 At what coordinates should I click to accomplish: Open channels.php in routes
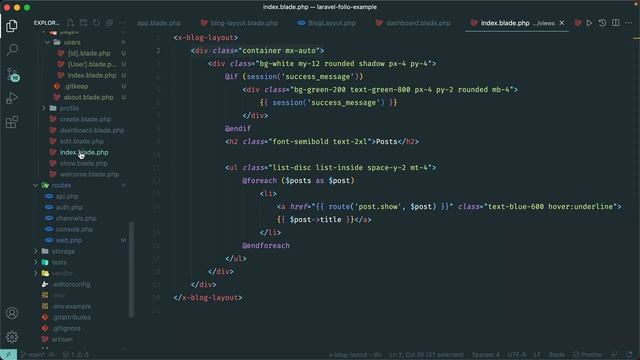tap(76, 218)
